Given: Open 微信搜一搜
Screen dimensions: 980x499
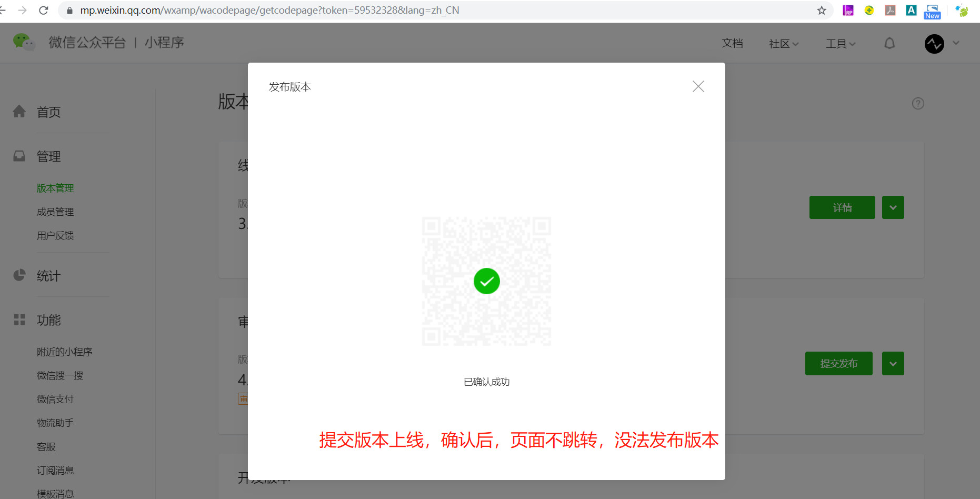Looking at the screenshot, I should (x=60, y=376).
